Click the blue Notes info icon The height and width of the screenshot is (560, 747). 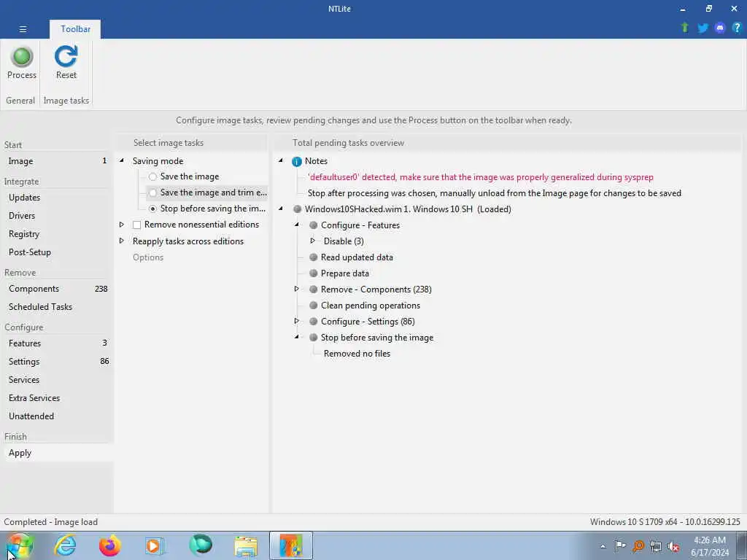pos(297,161)
